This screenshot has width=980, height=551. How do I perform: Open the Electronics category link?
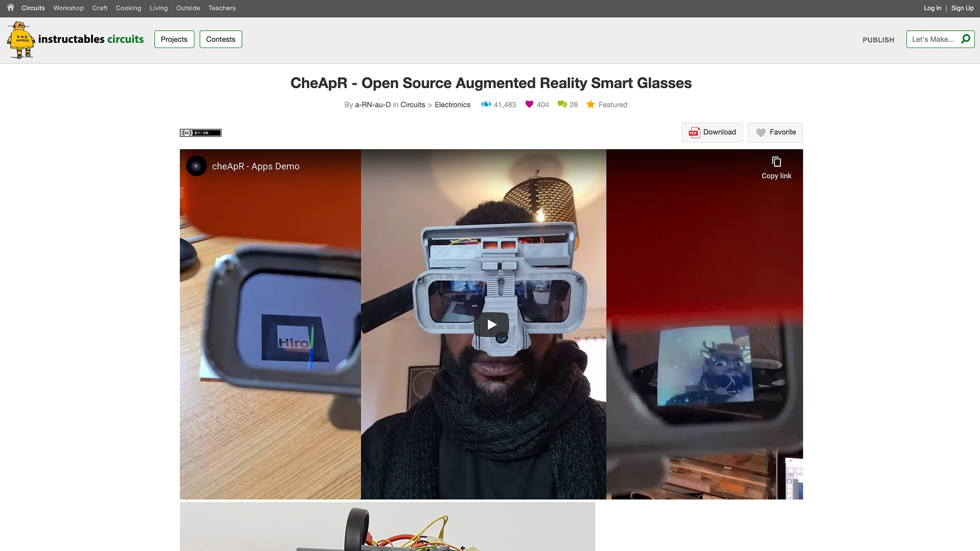(452, 105)
